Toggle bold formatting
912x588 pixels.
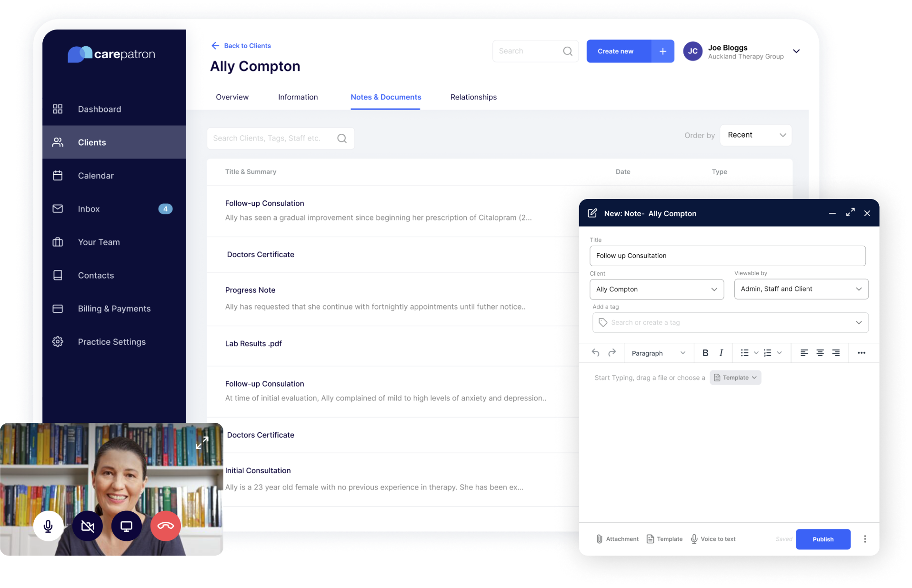pos(705,353)
